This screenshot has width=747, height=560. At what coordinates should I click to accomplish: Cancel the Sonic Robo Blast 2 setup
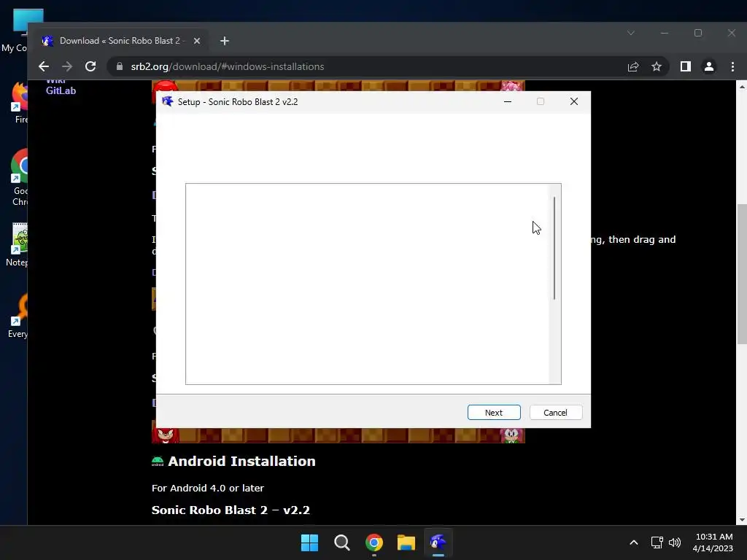[x=555, y=413]
